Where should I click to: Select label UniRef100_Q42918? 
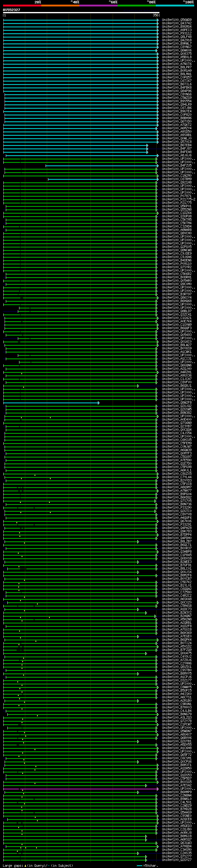pos(176,40)
